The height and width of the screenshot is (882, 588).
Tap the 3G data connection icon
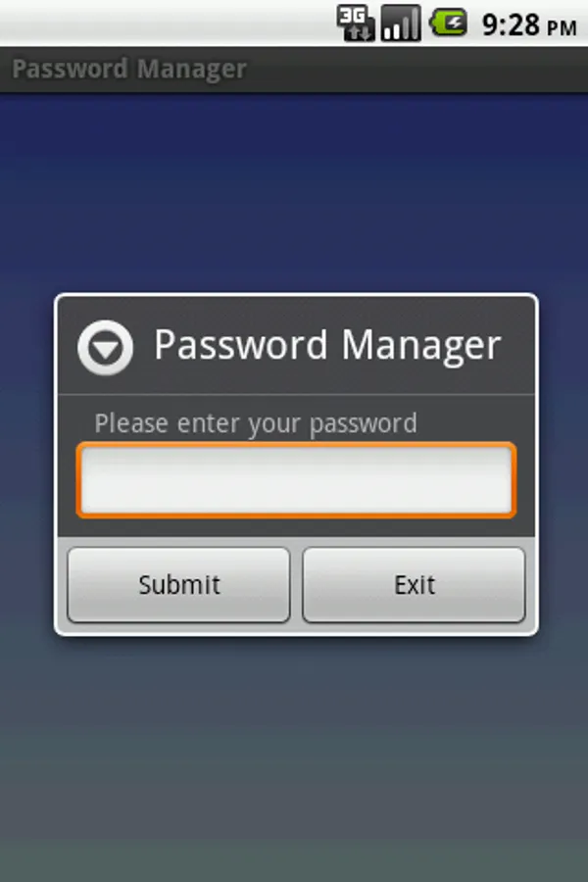click(356, 23)
